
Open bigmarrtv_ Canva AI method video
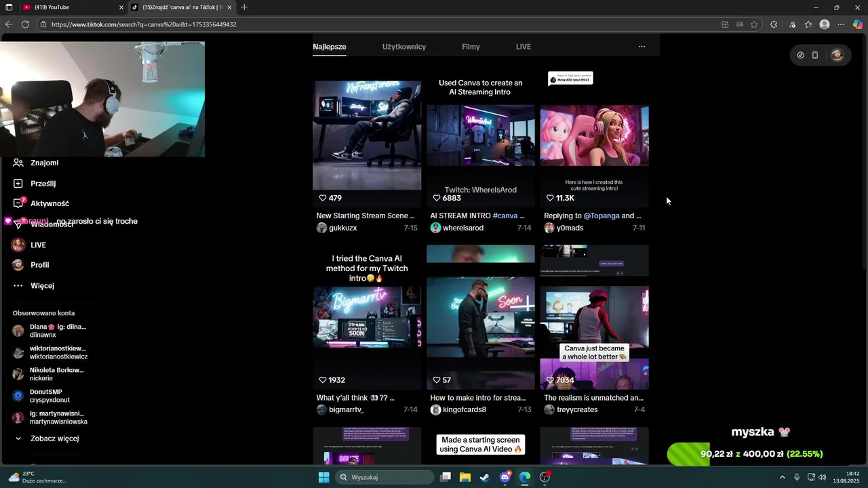point(367,317)
